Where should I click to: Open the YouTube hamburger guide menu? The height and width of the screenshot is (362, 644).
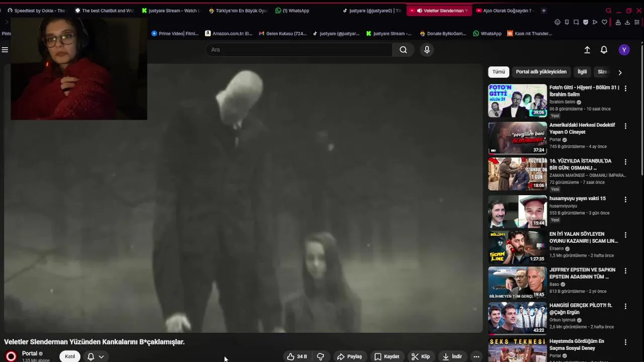(x=5, y=50)
